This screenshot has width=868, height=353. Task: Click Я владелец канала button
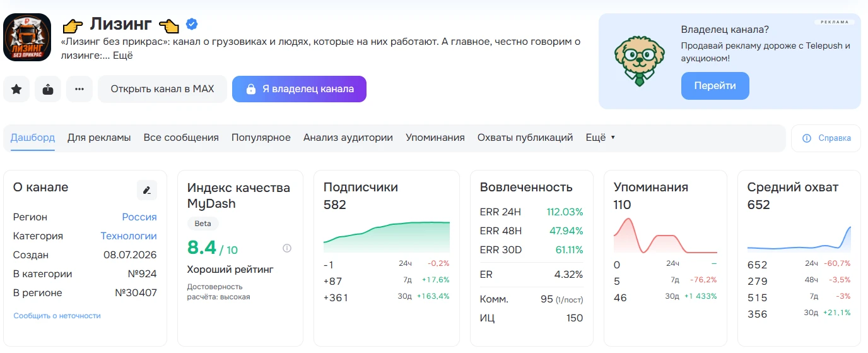(299, 89)
